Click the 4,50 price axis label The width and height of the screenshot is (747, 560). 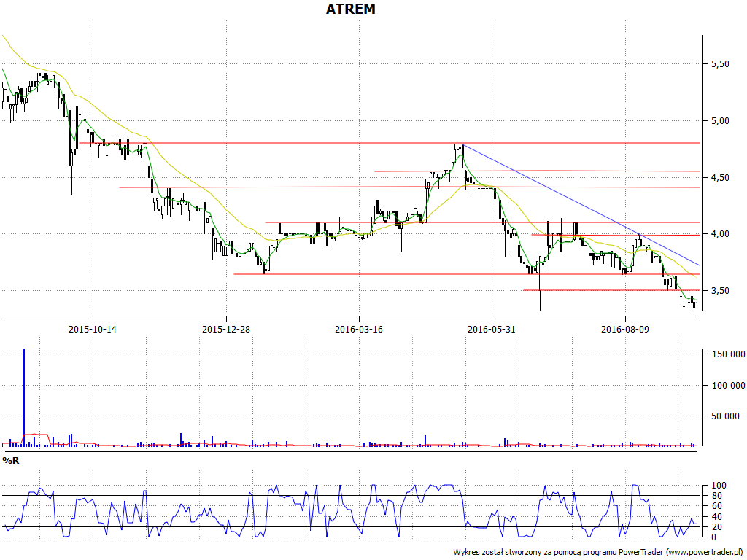click(x=720, y=178)
